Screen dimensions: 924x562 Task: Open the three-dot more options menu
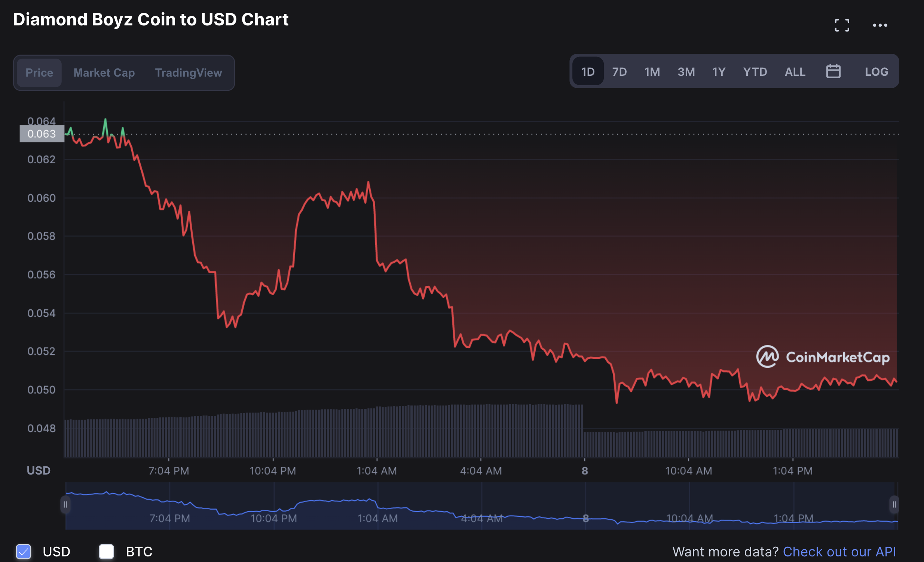coord(880,25)
